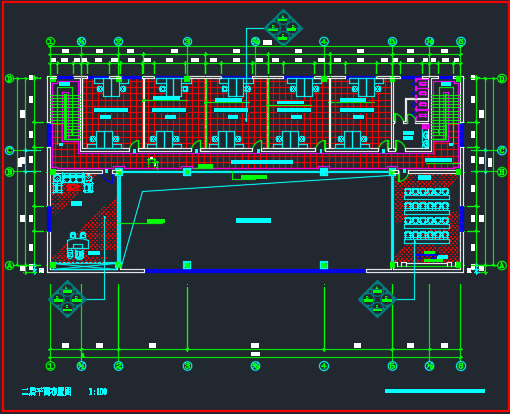Click axis bubble C on the left side
This screenshot has height=414, width=510.
9,150
